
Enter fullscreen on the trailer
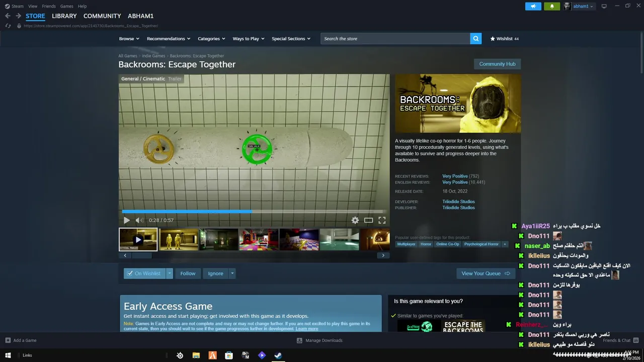pos(382,220)
